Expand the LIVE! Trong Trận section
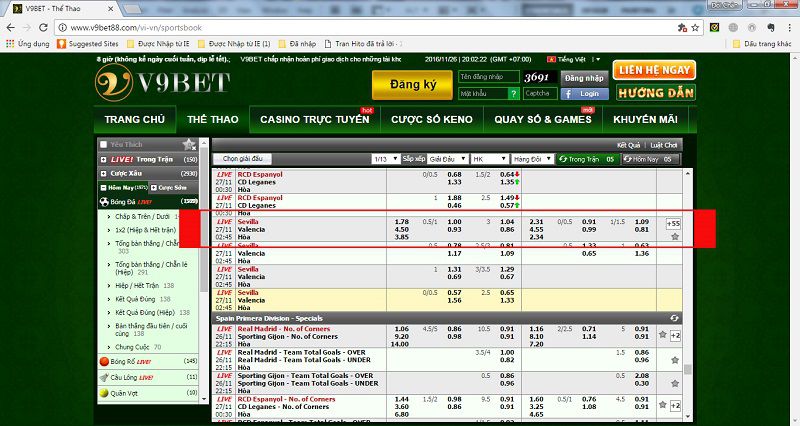 click(104, 160)
